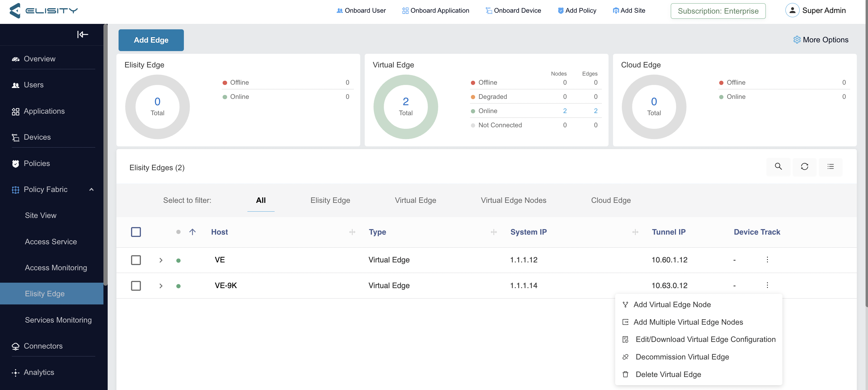
Task: Click the Add Policy shield icon
Action: 561,11
